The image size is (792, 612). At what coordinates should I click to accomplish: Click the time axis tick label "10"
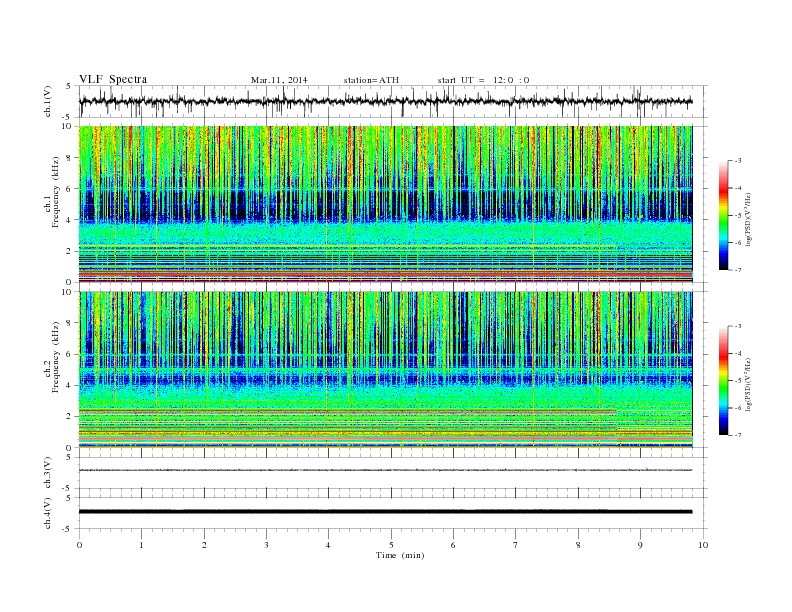pos(703,545)
